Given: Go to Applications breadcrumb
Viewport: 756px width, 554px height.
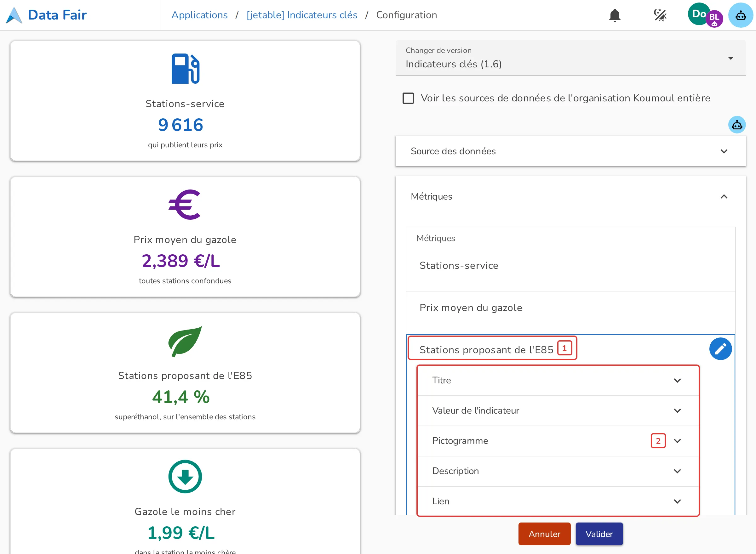Looking at the screenshot, I should [x=199, y=15].
